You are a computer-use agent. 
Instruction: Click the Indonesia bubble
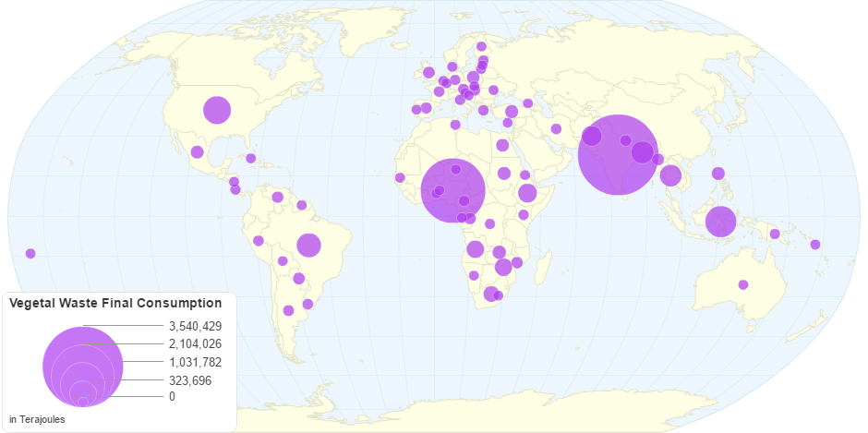click(720, 222)
